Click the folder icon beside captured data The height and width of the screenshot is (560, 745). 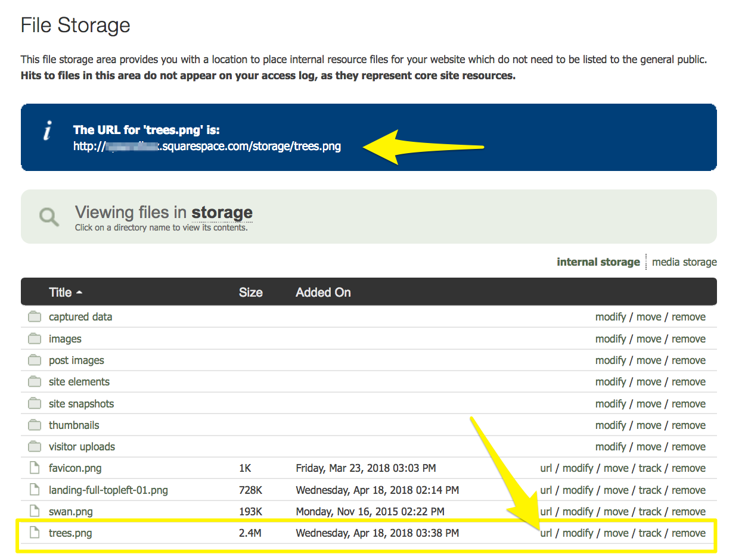pyautogui.click(x=35, y=317)
